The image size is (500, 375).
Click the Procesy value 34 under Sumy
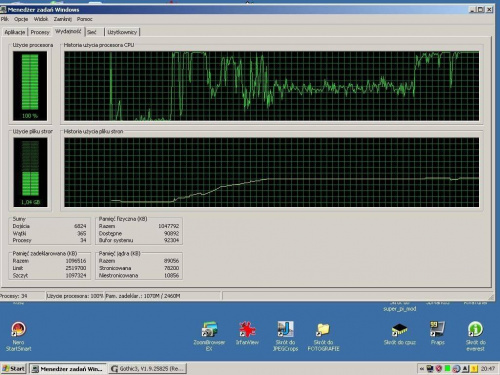(83, 240)
